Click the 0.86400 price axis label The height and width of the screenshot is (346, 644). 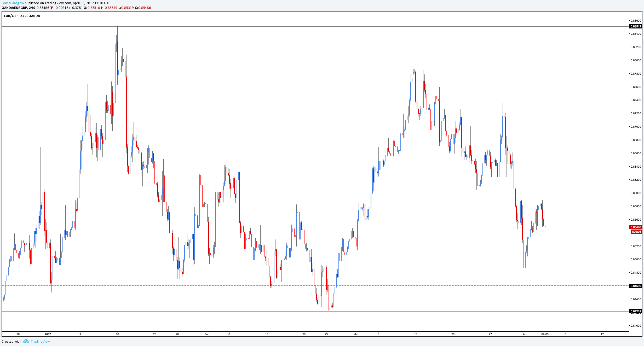[x=636, y=167]
